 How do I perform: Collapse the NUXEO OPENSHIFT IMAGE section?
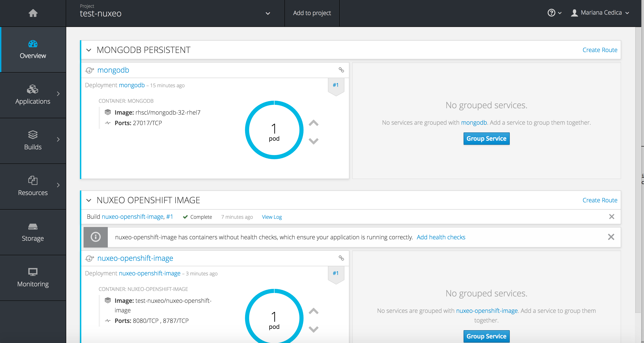pyautogui.click(x=89, y=200)
